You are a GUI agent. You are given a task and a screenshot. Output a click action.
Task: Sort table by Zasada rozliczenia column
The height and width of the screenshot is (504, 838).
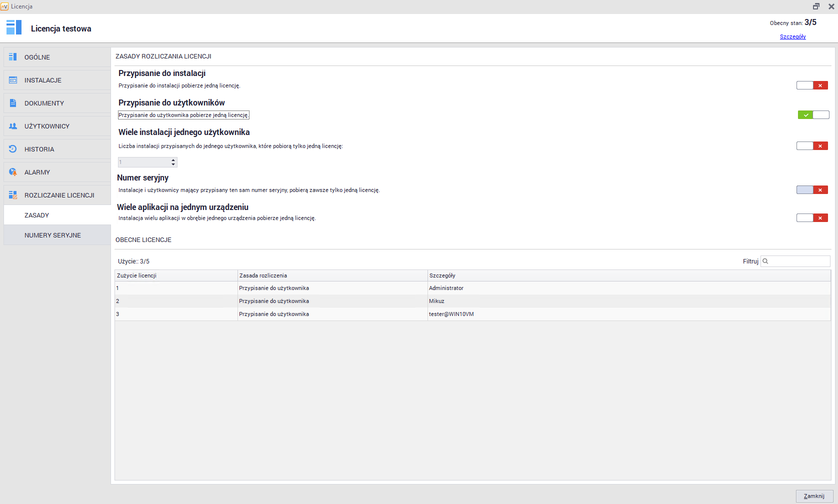pyautogui.click(x=332, y=275)
